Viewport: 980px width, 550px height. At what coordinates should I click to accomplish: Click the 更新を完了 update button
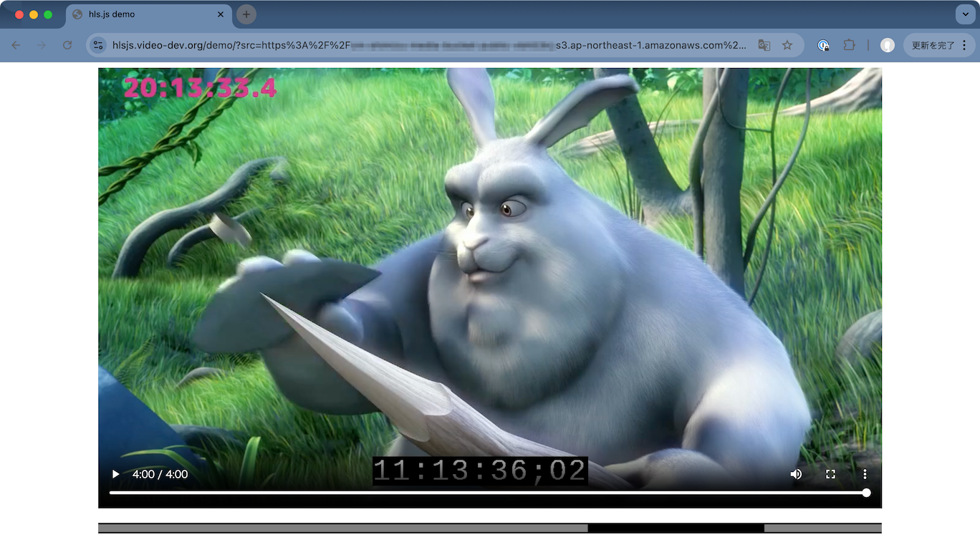pyautogui.click(x=933, y=45)
